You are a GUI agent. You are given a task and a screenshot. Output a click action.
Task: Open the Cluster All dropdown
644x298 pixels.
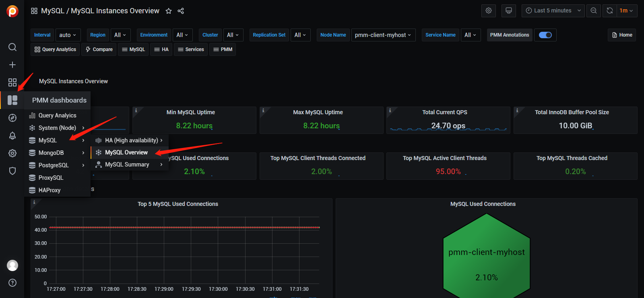(x=233, y=35)
